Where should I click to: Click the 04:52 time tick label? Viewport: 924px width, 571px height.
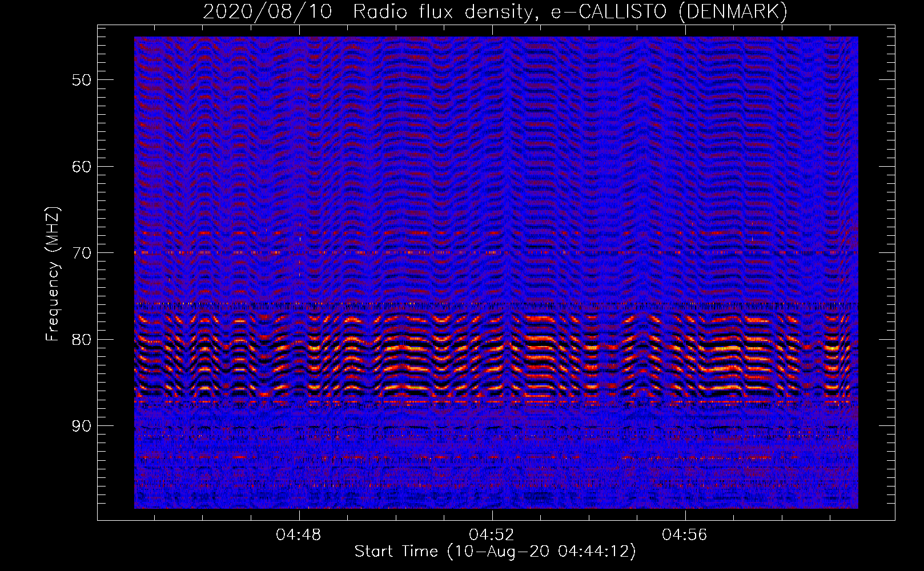click(x=491, y=535)
